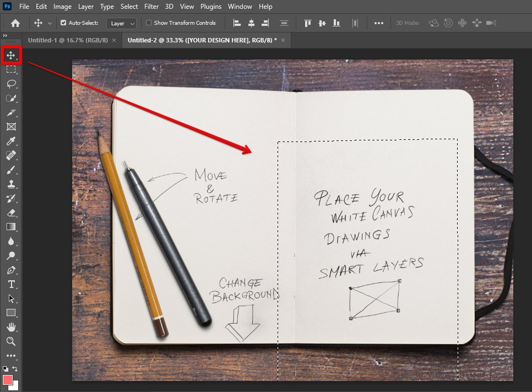Choose the Eyedropper tool

click(x=11, y=141)
